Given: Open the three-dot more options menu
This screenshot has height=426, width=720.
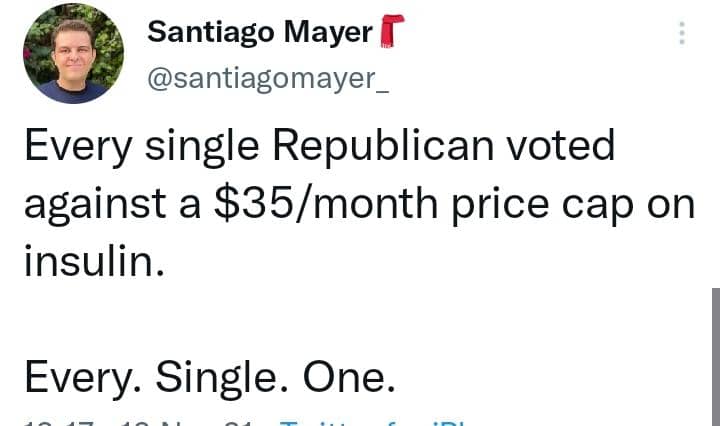Looking at the screenshot, I should pos(682,33).
